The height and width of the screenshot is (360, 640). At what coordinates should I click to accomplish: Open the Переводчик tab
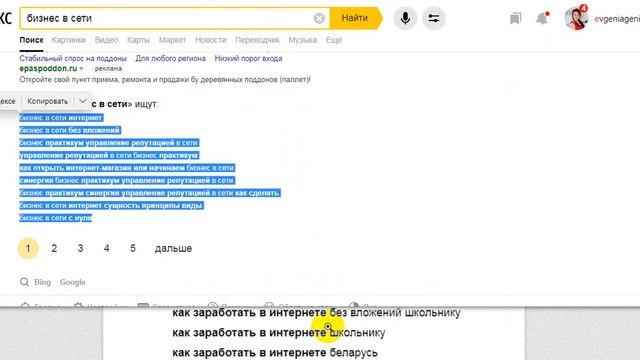pos(257,40)
